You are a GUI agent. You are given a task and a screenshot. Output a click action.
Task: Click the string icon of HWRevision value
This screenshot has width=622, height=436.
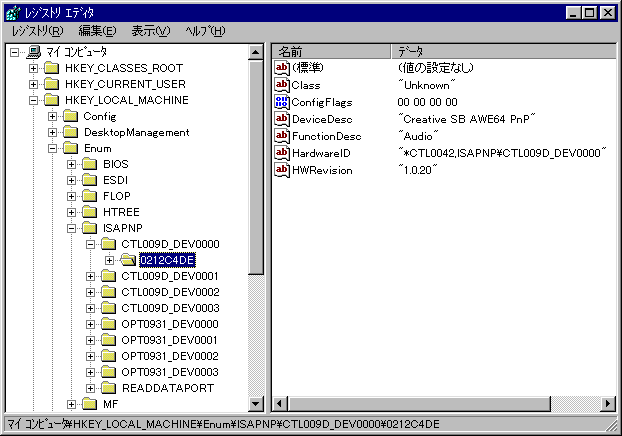282,170
